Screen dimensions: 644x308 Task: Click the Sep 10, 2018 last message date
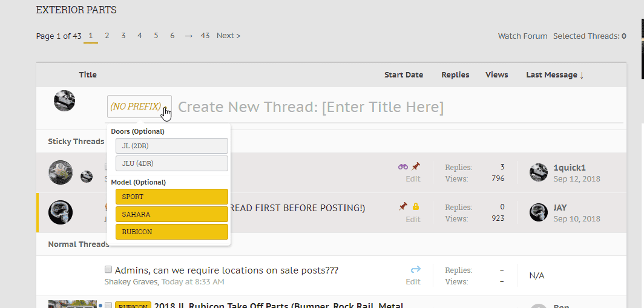[577, 219]
